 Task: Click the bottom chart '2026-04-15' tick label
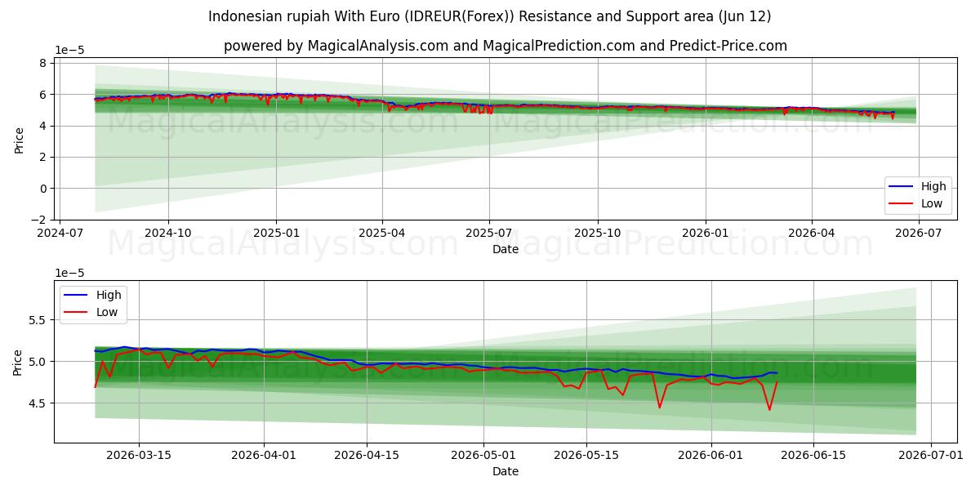pyautogui.click(x=368, y=456)
